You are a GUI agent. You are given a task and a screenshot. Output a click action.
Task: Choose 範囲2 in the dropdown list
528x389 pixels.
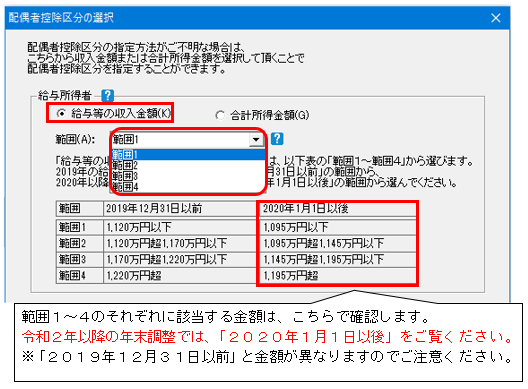(189, 165)
